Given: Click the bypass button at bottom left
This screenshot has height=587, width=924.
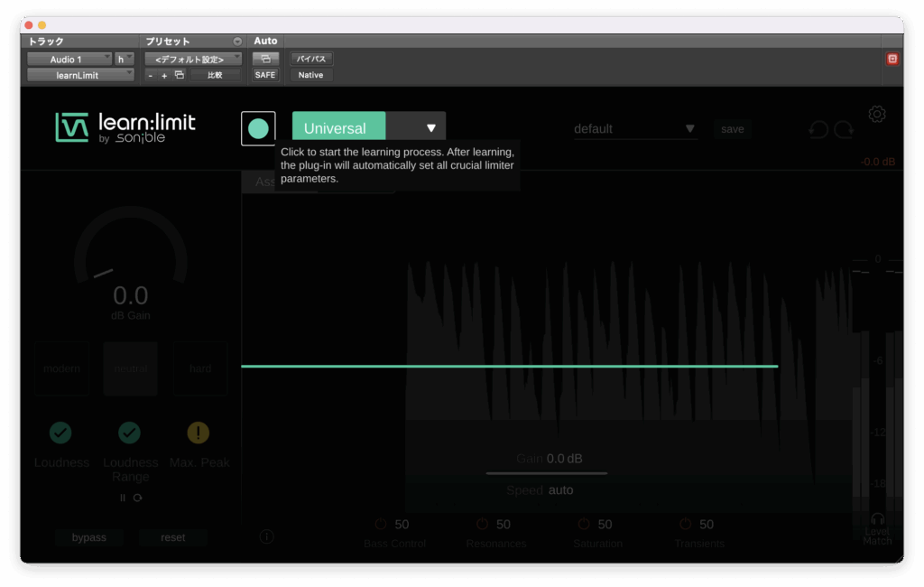Looking at the screenshot, I should [89, 537].
